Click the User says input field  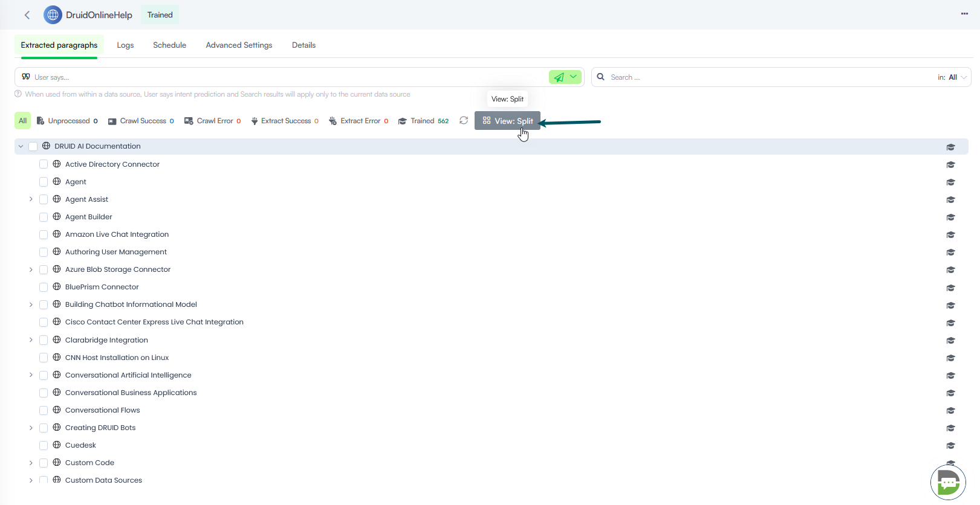point(289,77)
